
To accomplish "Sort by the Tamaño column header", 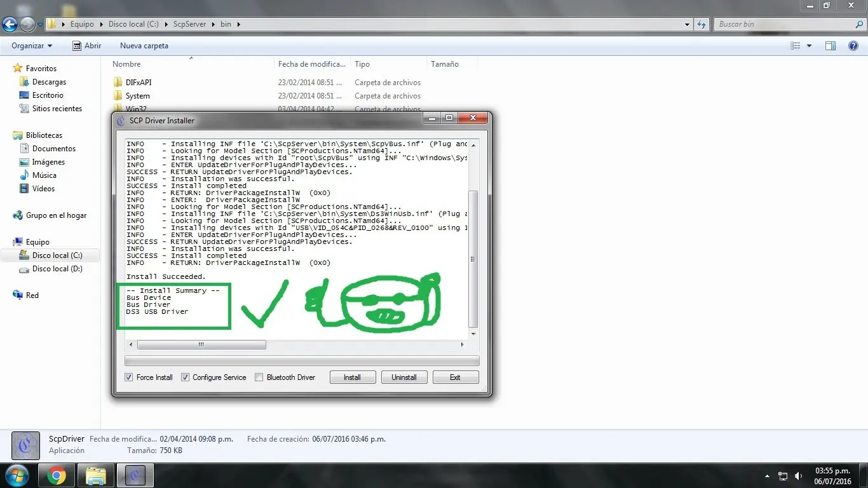I will click(x=445, y=64).
